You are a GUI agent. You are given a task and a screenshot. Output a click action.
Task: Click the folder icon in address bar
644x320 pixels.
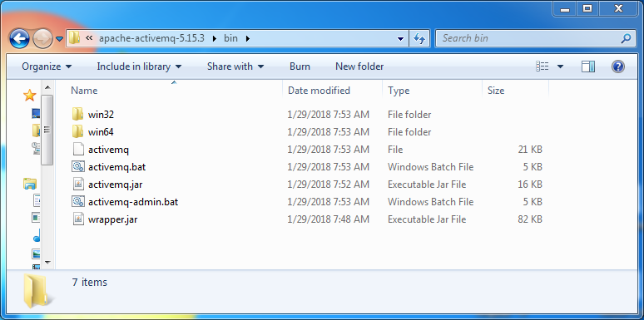[x=74, y=38]
